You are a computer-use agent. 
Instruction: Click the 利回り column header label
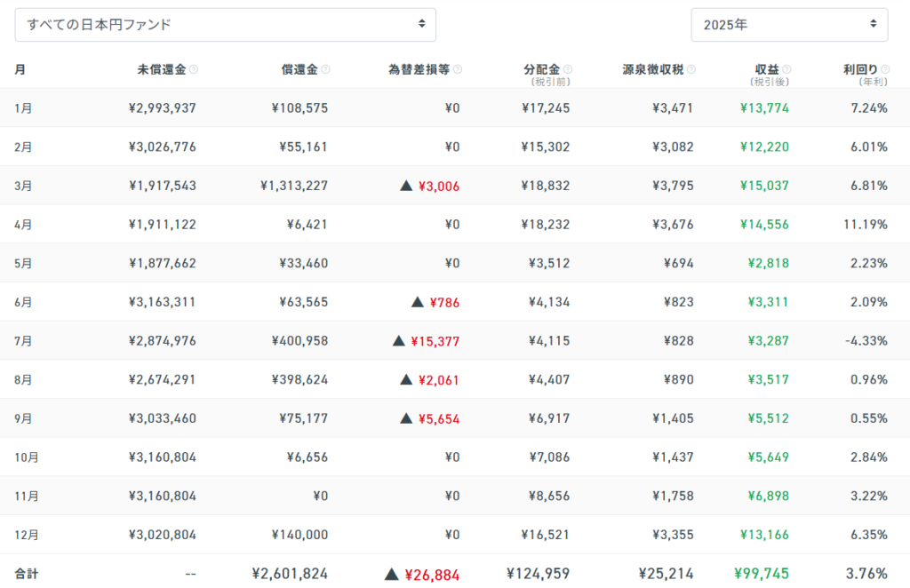pyautogui.click(x=860, y=69)
